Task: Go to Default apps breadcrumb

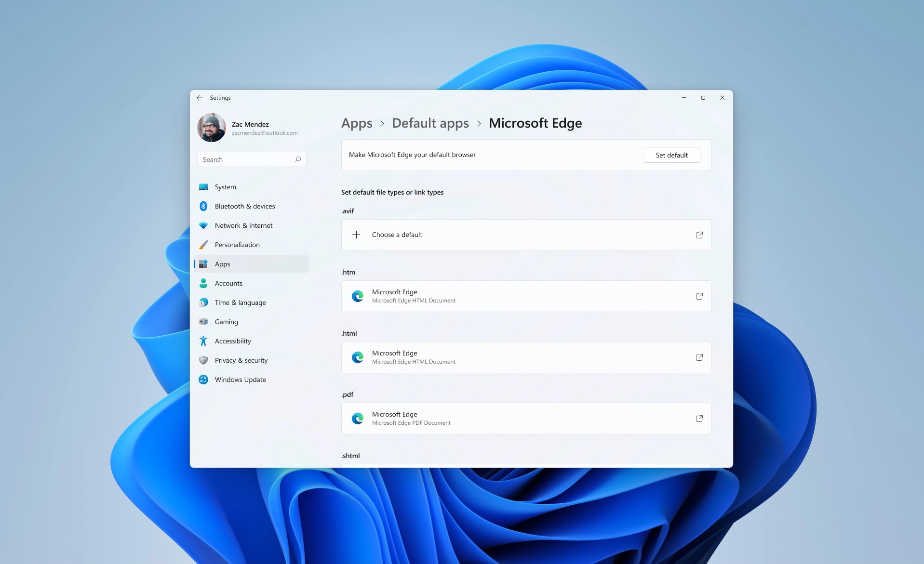Action: (430, 123)
